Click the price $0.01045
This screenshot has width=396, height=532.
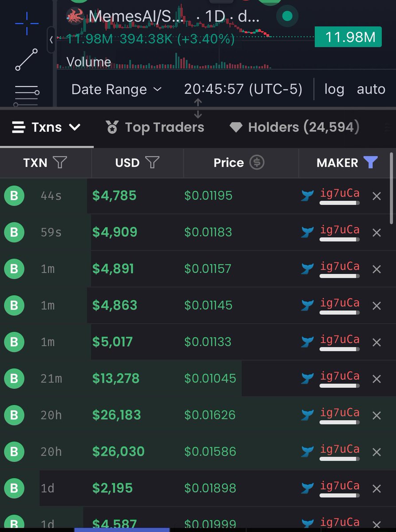coord(210,379)
